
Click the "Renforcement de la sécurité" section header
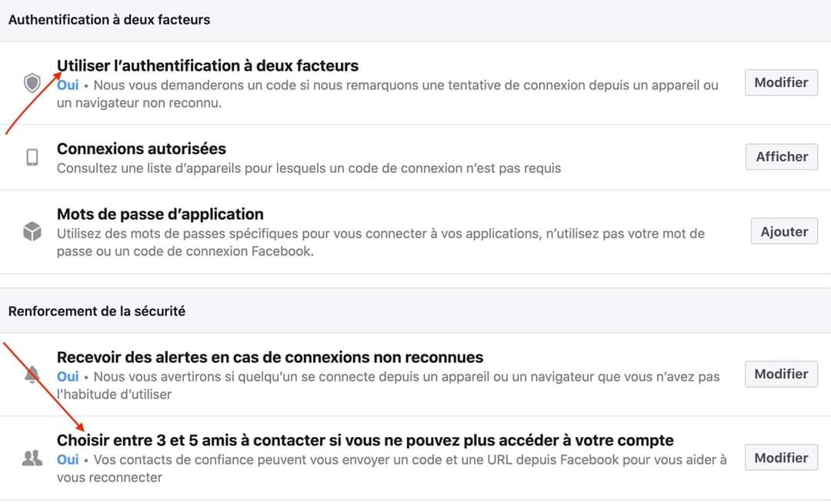(97, 312)
